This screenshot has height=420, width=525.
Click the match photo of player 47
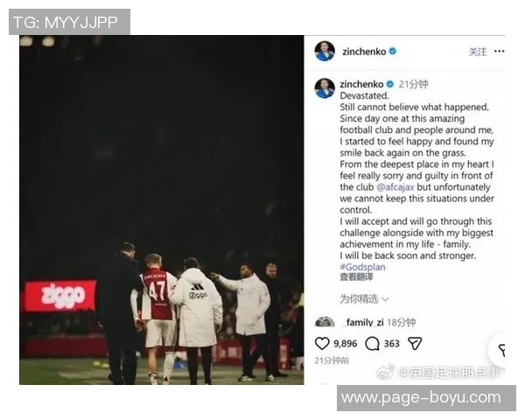[161, 210]
